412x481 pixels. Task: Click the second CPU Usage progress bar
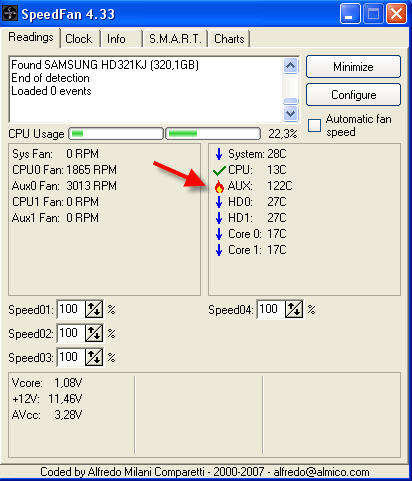(x=213, y=134)
